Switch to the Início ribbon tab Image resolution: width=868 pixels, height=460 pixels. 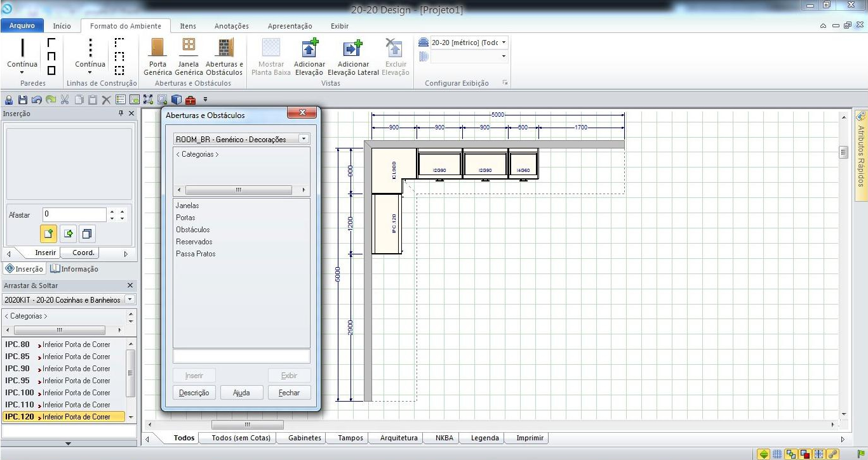62,26
